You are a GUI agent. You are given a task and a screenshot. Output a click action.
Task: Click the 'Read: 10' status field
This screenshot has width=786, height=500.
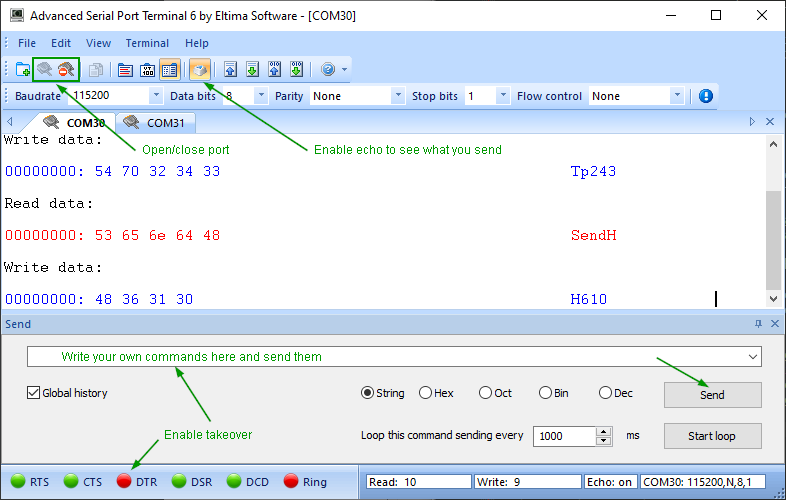(x=419, y=482)
